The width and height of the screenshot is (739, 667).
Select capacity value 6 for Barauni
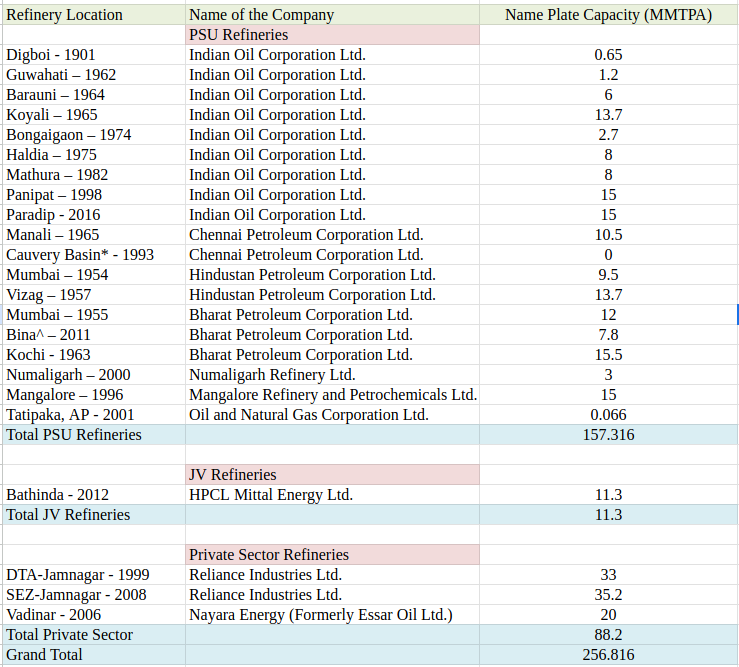coord(609,95)
